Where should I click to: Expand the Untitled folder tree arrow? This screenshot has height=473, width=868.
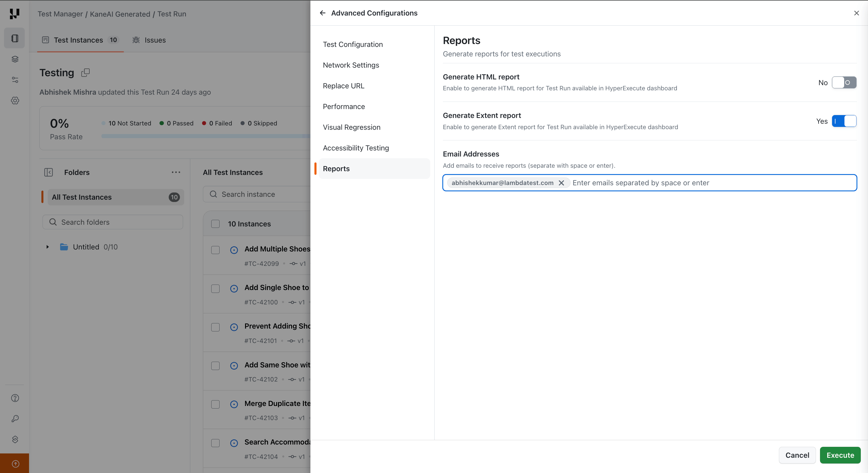coord(47,247)
